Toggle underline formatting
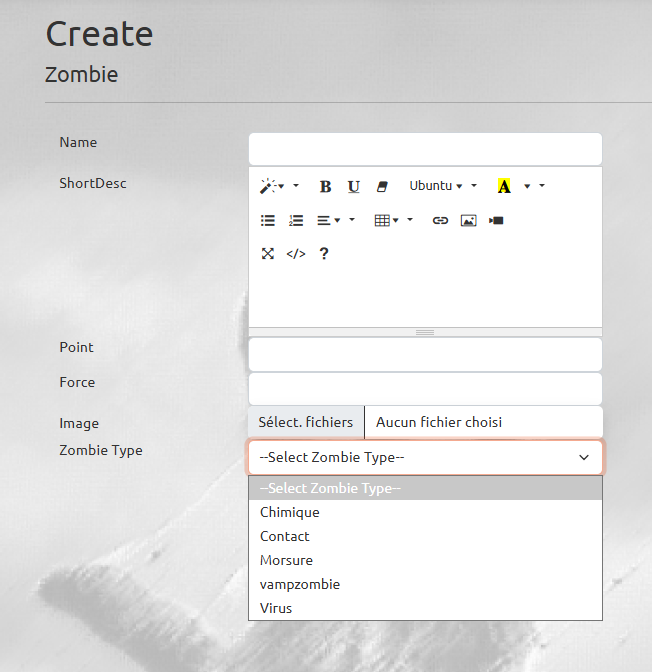Image resolution: width=652 pixels, height=672 pixels. pyautogui.click(x=354, y=186)
